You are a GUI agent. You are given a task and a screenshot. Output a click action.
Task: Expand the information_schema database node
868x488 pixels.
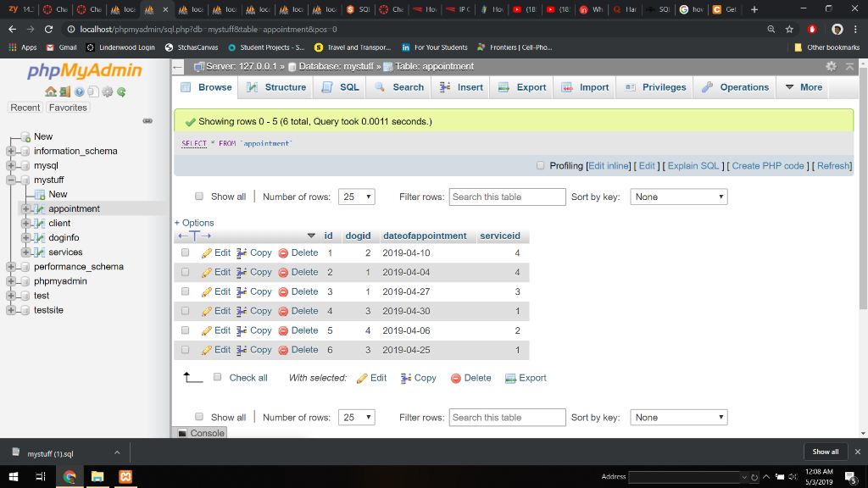11,151
